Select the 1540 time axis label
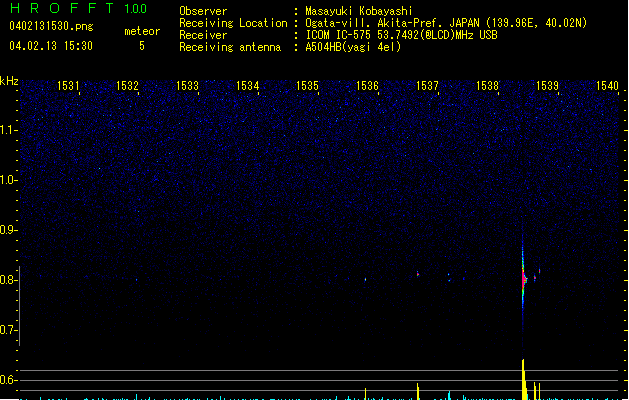The height and width of the screenshot is (400, 629). point(608,87)
